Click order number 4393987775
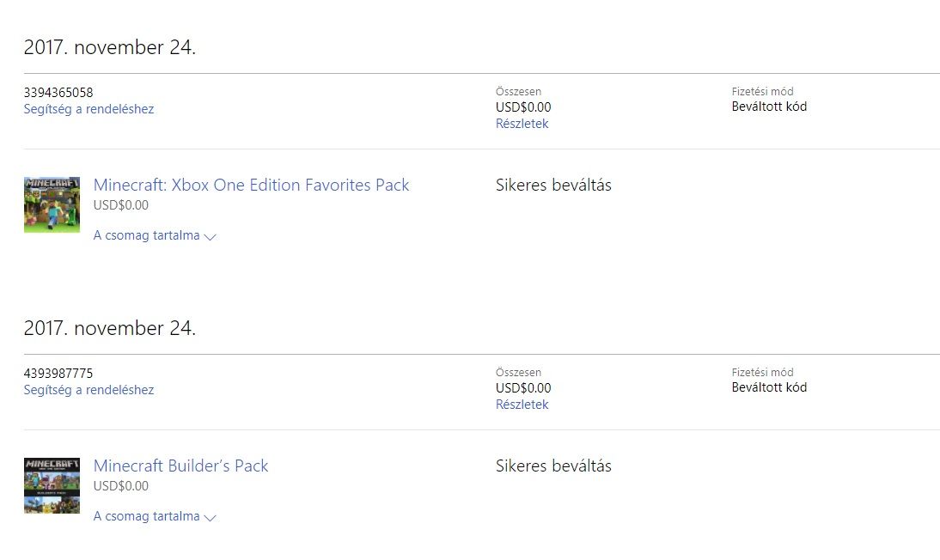Screen dimensions: 940x560 (x=58, y=373)
